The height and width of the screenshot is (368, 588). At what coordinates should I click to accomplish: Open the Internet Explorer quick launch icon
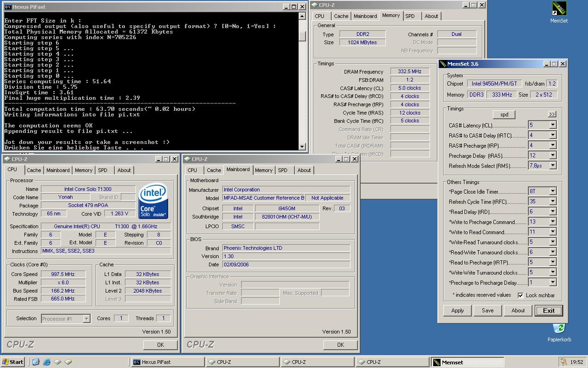tap(47, 362)
